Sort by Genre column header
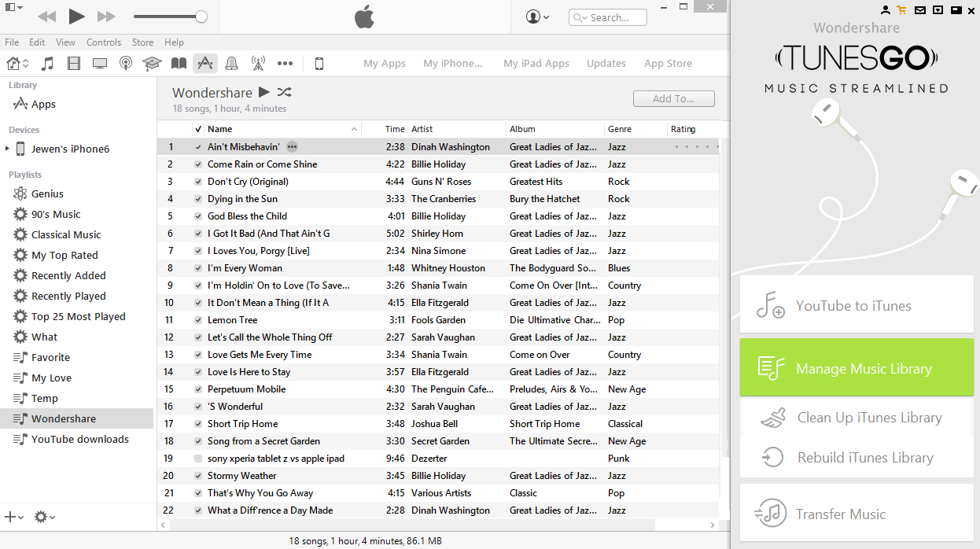The width and height of the screenshot is (980, 549). pos(636,129)
